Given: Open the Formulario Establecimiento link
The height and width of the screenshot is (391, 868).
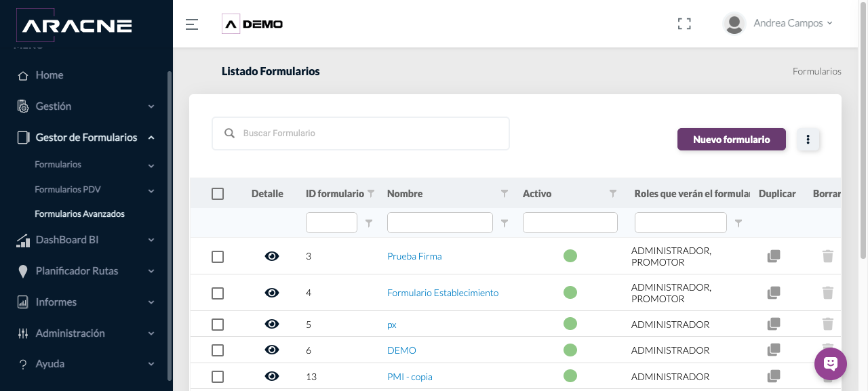Looking at the screenshot, I should click(443, 293).
